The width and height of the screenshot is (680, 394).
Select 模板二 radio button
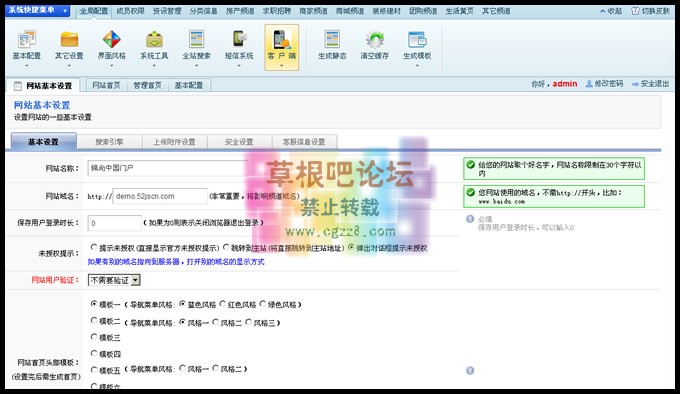pos(94,321)
